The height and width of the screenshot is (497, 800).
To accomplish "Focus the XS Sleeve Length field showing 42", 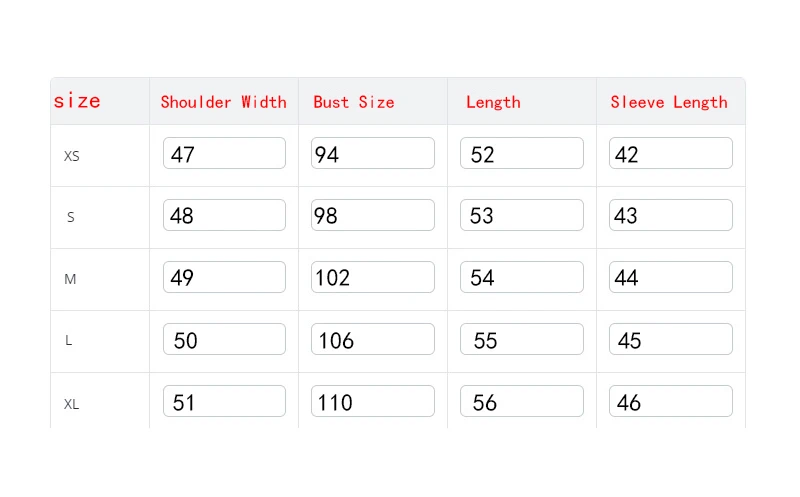I will (x=670, y=153).
